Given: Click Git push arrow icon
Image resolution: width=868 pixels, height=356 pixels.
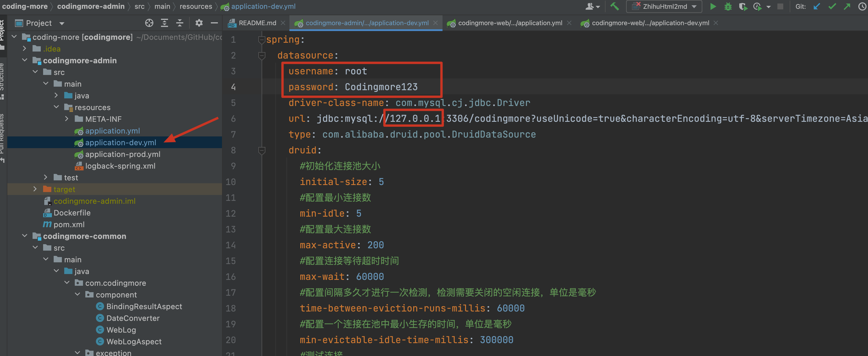Looking at the screenshot, I should [x=847, y=6].
